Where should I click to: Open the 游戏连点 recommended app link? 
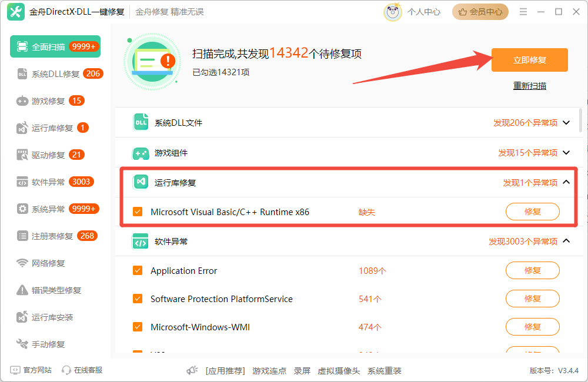point(269,371)
